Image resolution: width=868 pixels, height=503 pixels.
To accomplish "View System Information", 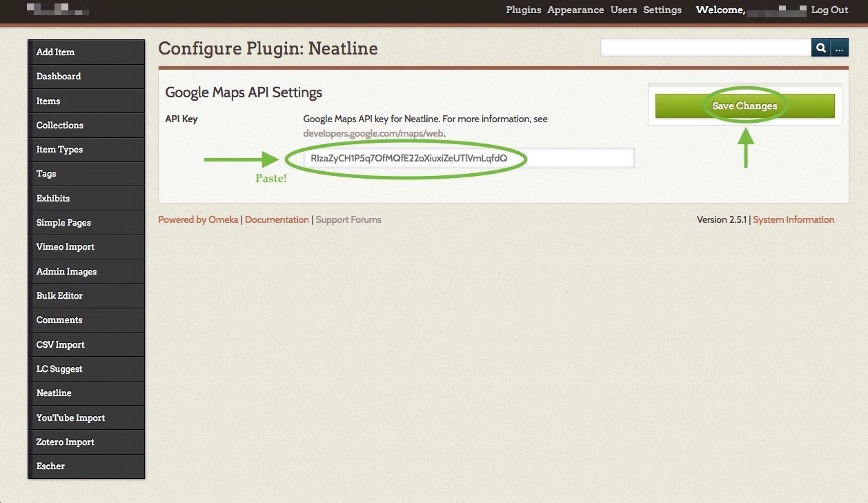I will click(793, 219).
